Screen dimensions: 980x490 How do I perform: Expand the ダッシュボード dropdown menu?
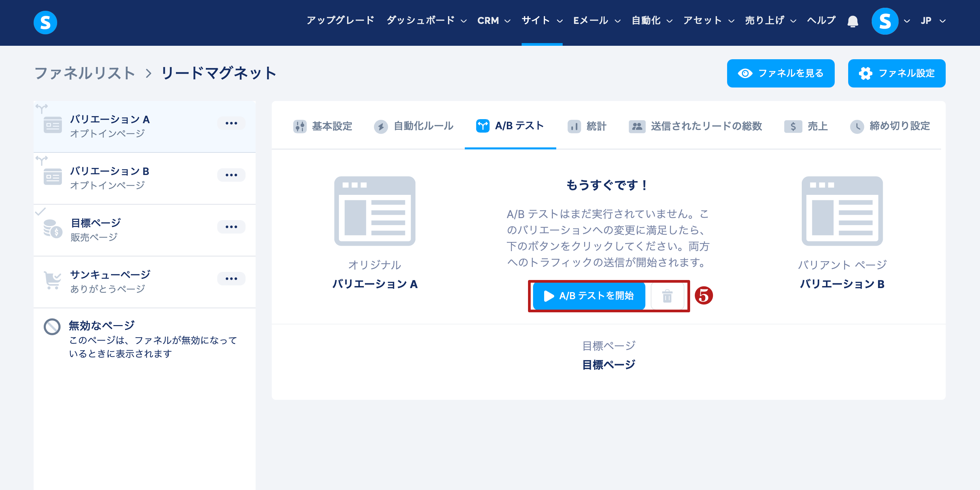[x=426, y=21]
